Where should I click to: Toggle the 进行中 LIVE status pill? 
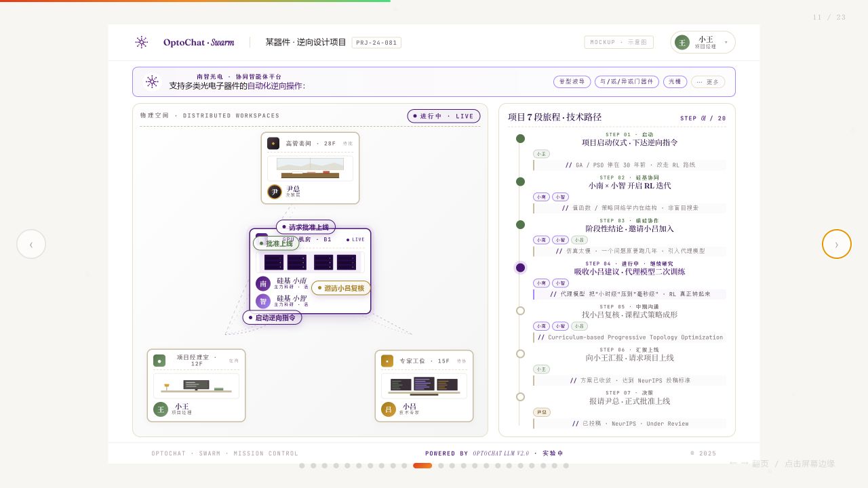[443, 116]
